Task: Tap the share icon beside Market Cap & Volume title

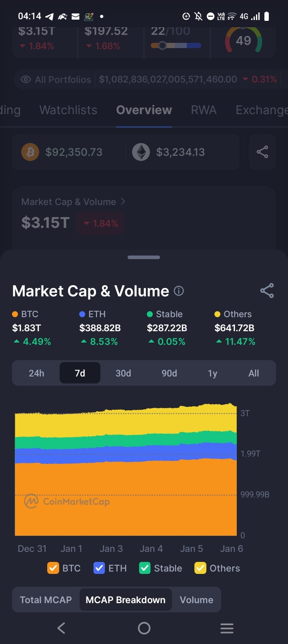Action: (267, 291)
